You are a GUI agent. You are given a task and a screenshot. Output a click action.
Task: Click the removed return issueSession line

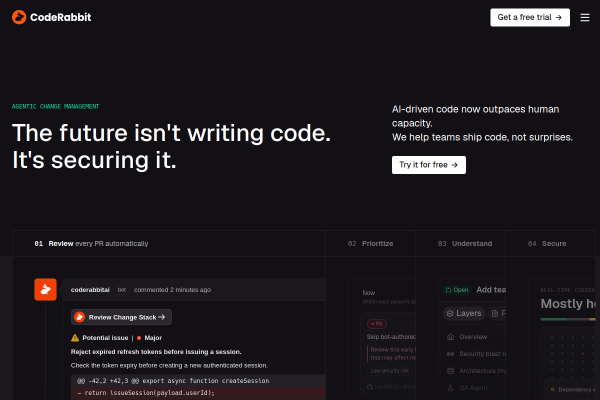(x=198, y=393)
